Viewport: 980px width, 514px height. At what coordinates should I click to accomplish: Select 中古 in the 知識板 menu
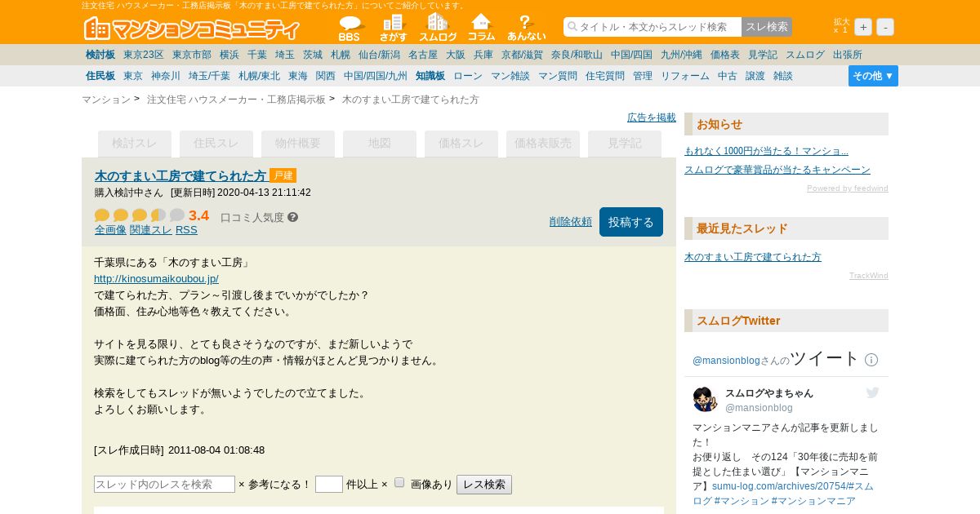coord(728,76)
